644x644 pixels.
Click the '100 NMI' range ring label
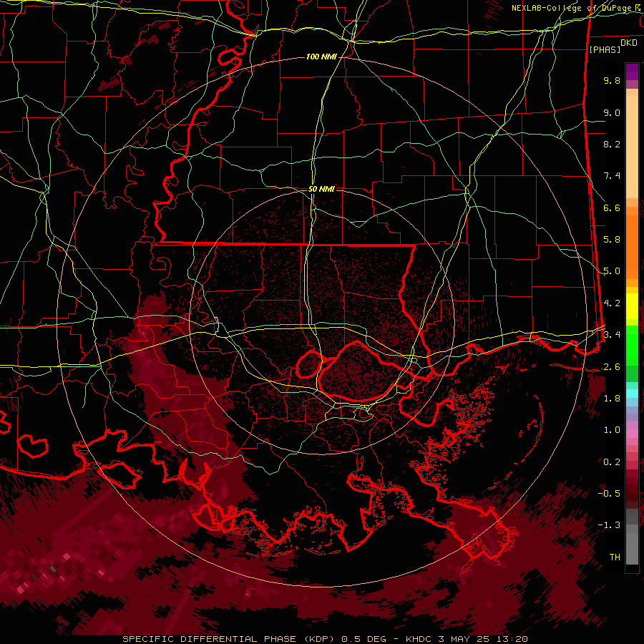(x=321, y=57)
